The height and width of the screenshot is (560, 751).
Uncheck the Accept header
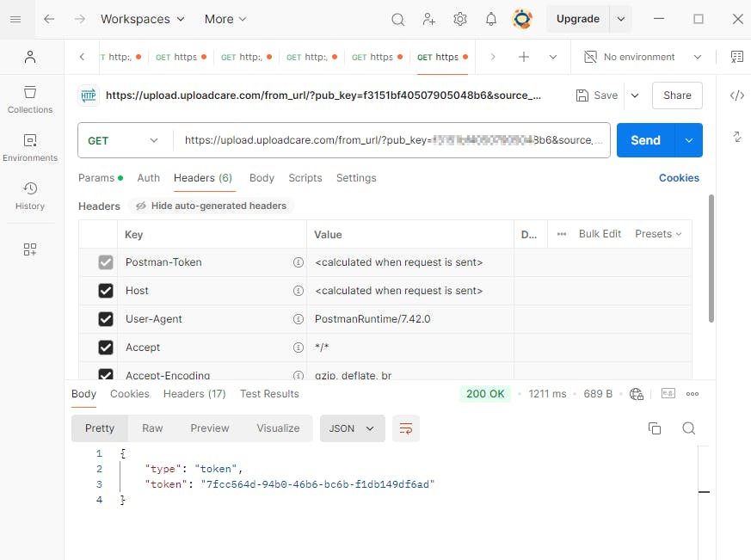point(105,348)
